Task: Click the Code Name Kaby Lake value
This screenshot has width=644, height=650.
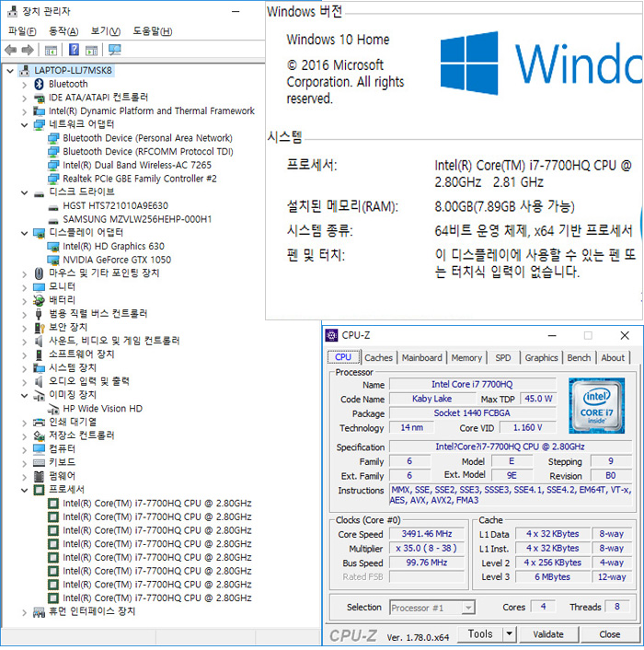Action: tap(431, 399)
